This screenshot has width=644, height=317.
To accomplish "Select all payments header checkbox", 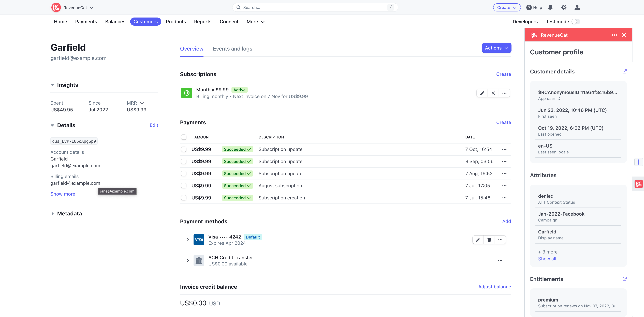I will click(x=184, y=137).
